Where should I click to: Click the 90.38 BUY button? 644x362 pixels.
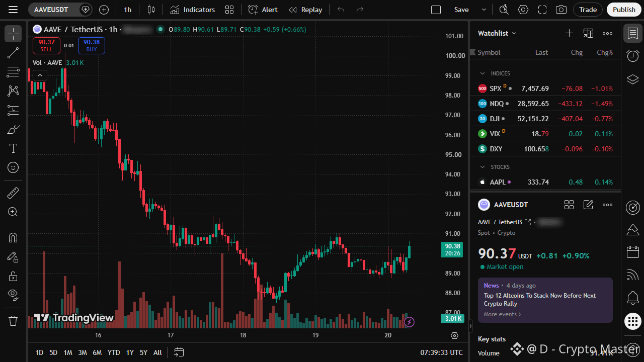(92, 45)
